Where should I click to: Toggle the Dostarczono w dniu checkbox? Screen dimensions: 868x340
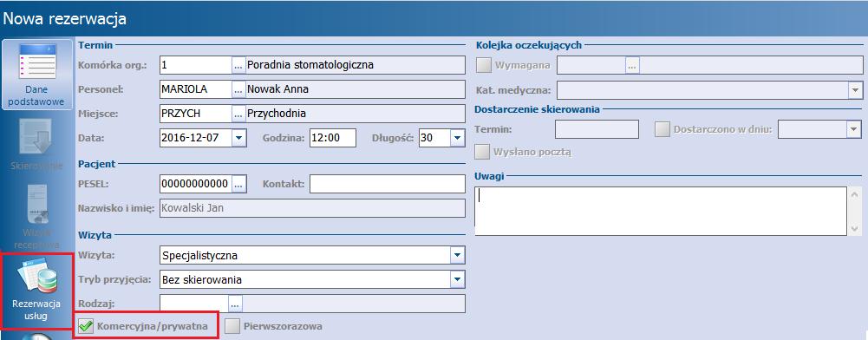click(662, 129)
